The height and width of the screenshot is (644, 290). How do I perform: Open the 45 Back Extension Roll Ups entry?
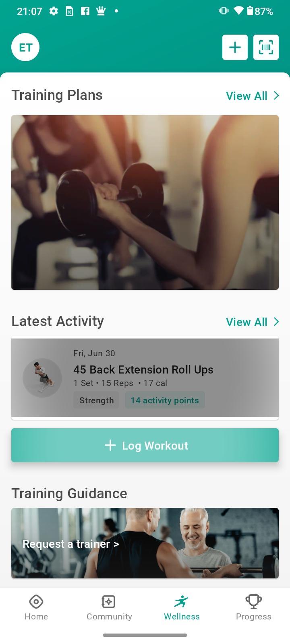(x=145, y=378)
